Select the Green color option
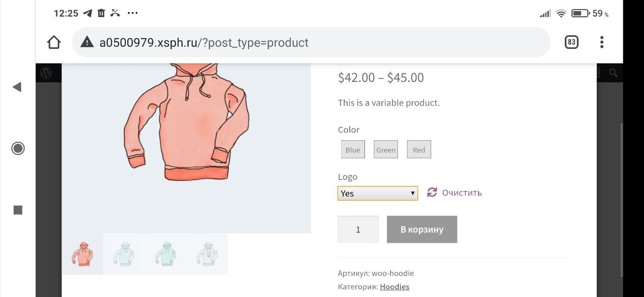 386,150
